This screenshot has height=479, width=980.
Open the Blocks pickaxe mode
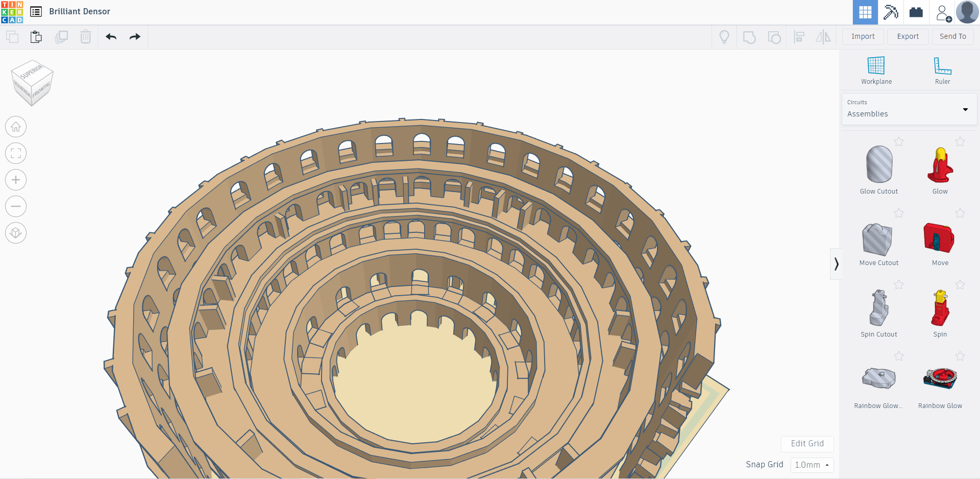click(x=891, y=12)
